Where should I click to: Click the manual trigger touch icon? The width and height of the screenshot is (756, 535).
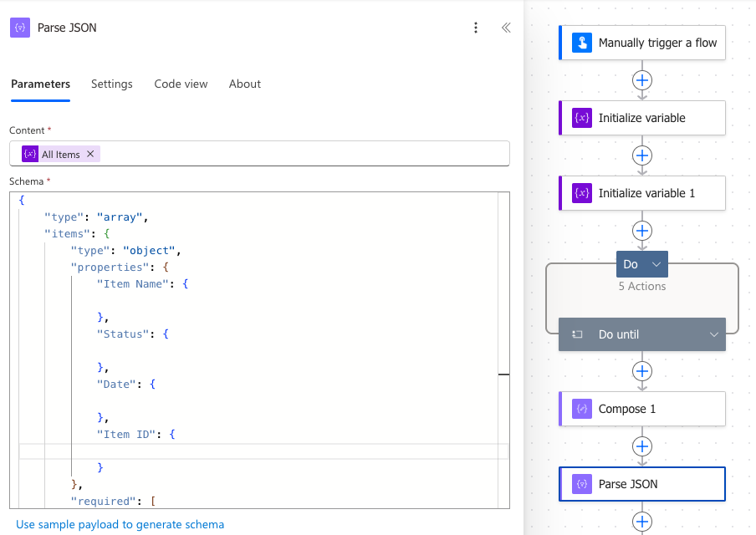point(582,43)
